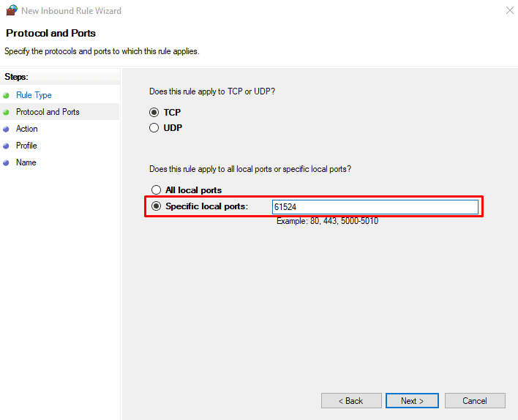This screenshot has width=518, height=420.
Task: Click the blue bullet beside Name
Action: [7, 162]
